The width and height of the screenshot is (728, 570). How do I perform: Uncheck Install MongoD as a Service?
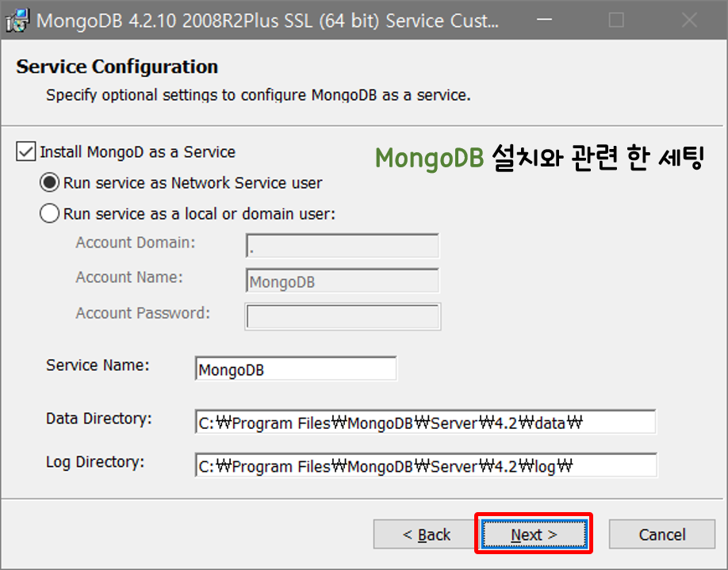pos(25,151)
